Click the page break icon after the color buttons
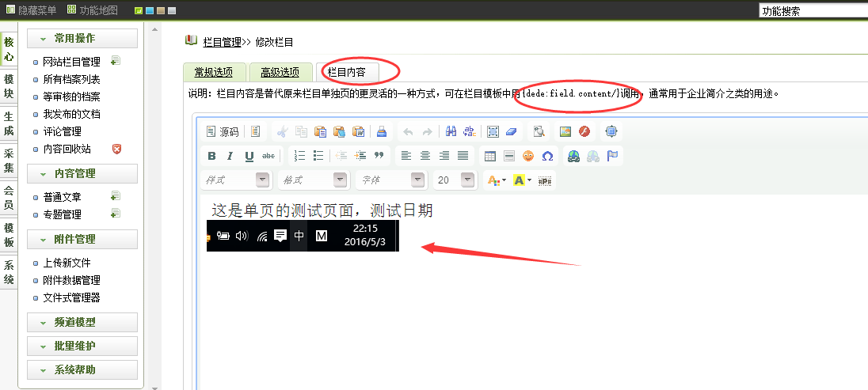 click(x=545, y=180)
